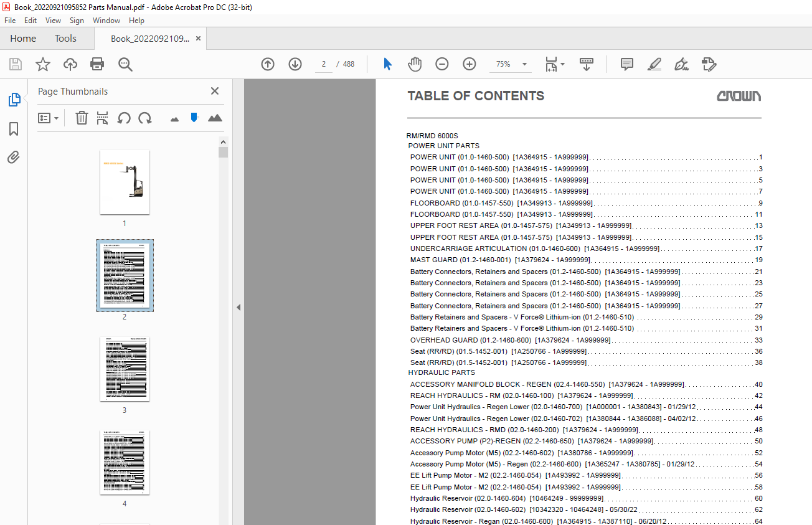Open the Sign menu
The image size is (812, 525).
point(77,21)
